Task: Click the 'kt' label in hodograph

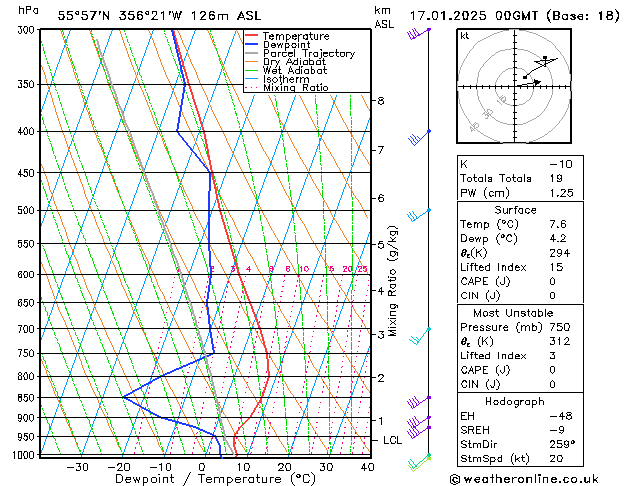Action: point(465,36)
